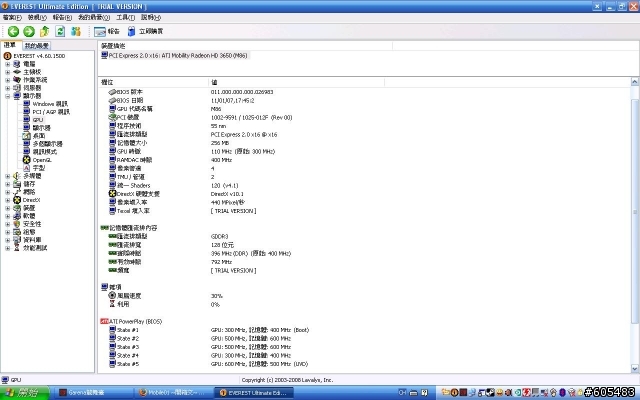The height and width of the screenshot is (400, 640).
Task: Click the Refresh toolbar icon
Action: (x=60, y=31)
